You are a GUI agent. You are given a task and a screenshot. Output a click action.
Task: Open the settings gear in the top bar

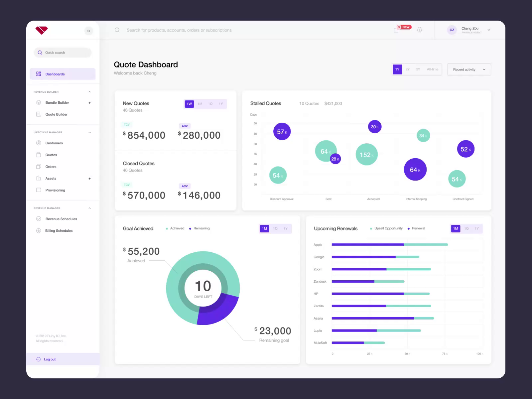419,30
